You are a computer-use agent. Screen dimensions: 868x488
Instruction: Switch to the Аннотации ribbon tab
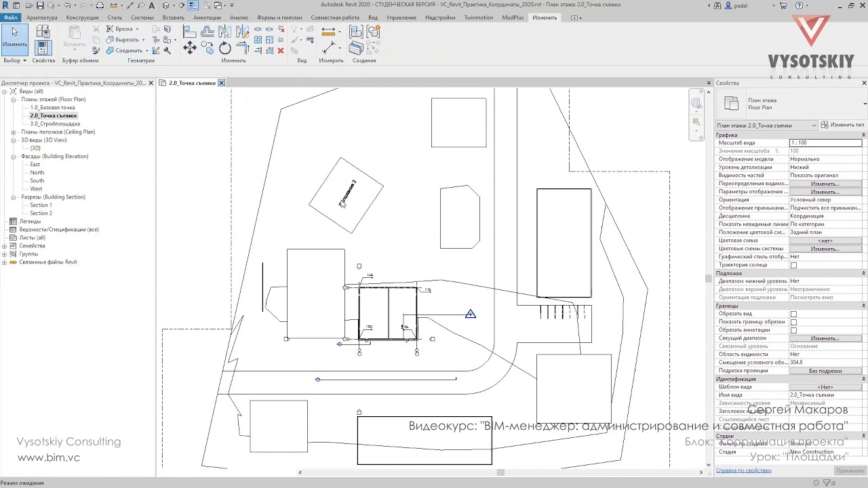[206, 18]
